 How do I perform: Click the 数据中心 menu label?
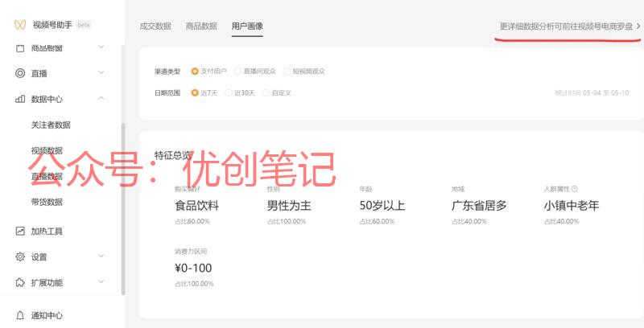[47, 99]
